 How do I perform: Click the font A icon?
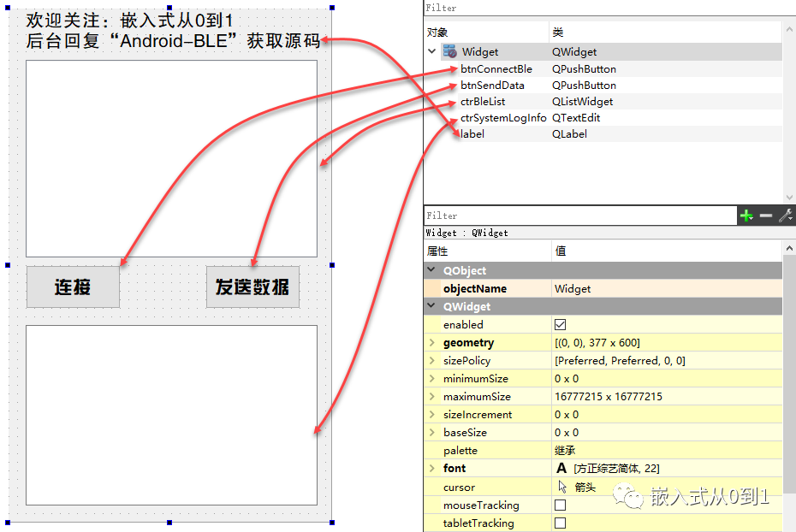click(561, 468)
